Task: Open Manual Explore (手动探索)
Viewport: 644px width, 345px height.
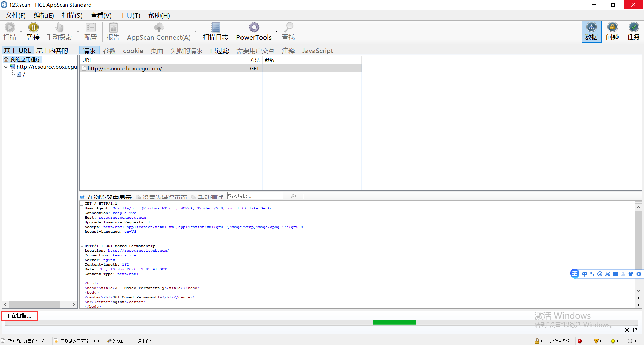Action: [59, 31]
